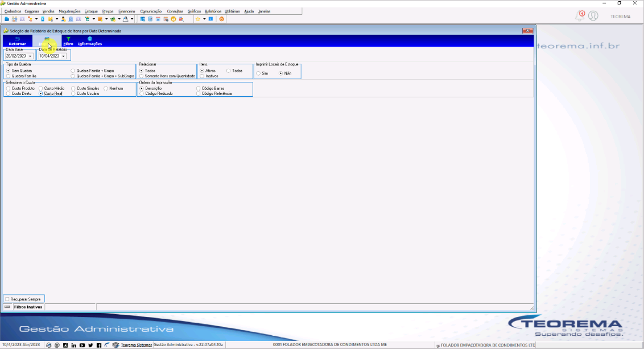Image resolution: width=644 pixels, height=350 pixels.
Task: Open the notifications bell icon
Action: [x=580, y=16]
